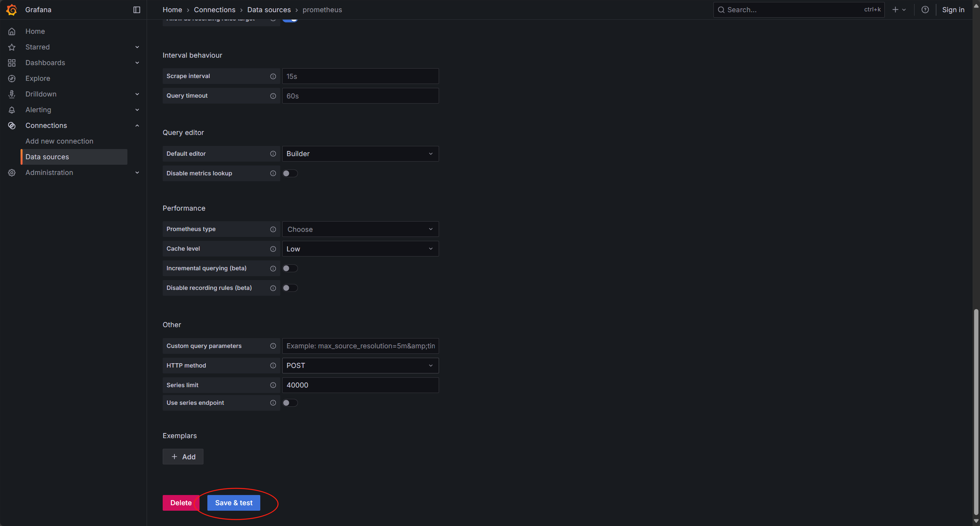Show info tooltip for Default editor
The width and height of the screenshot is (980, 526).
pyautogui.click(x=273, y=154)
